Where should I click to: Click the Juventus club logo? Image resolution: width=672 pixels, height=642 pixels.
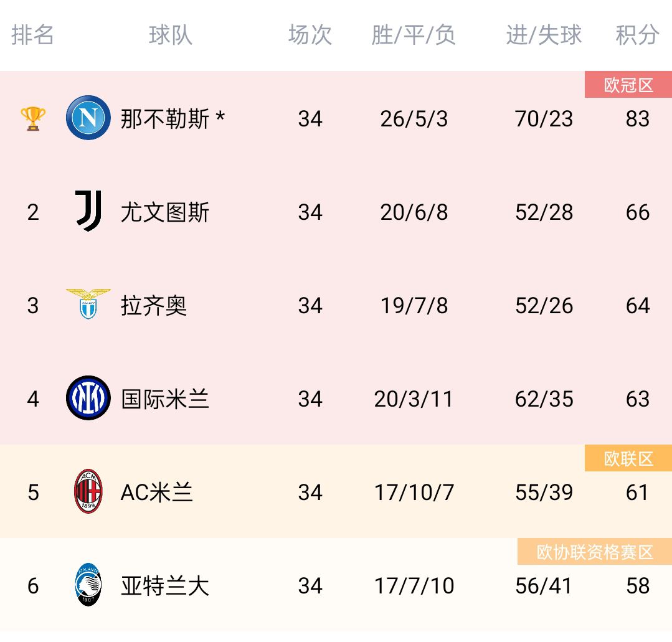pos(88,211)
